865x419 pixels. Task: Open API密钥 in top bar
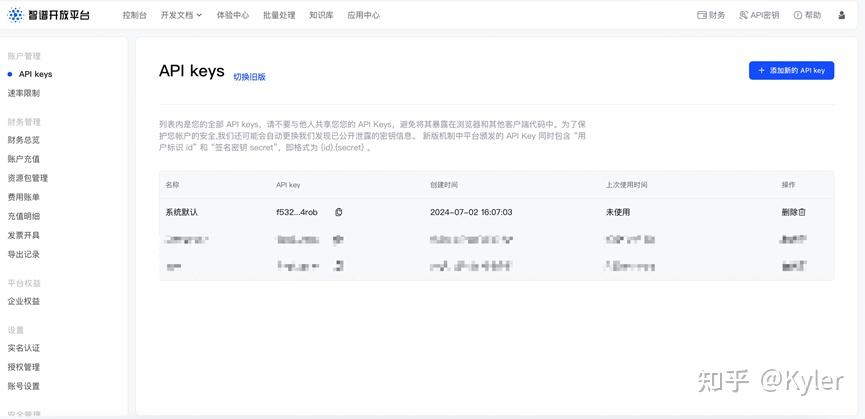759,15
